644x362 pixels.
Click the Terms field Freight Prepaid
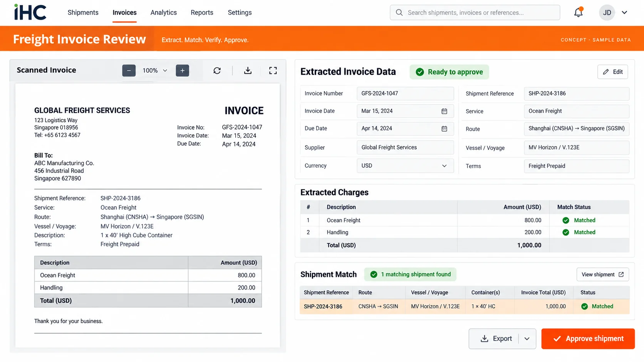(577, 166)
